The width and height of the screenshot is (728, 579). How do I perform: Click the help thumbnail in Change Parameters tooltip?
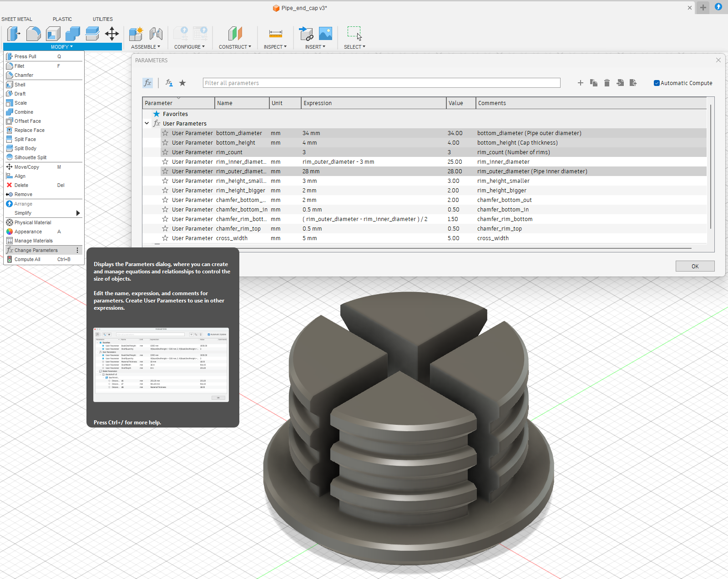tap(161, 365)
